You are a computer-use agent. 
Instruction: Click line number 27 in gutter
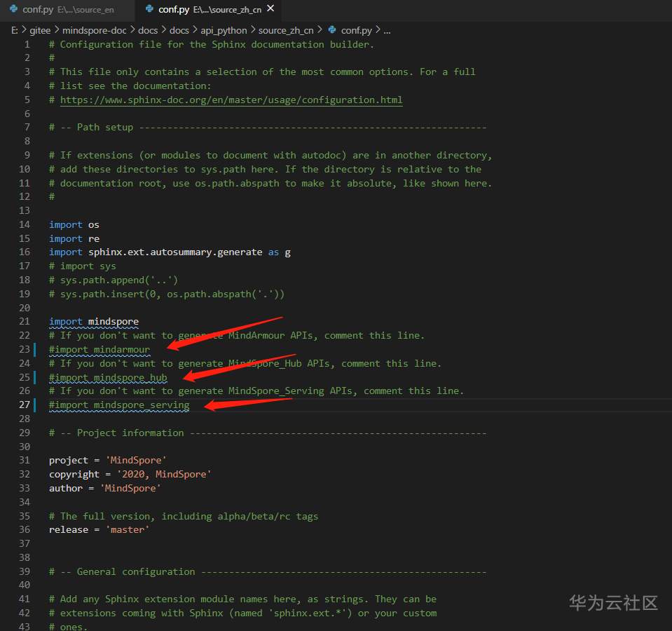[25, 405]
